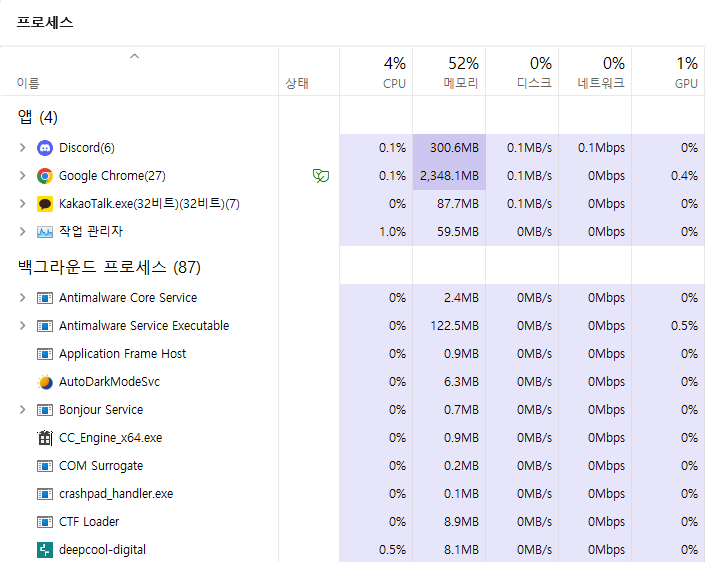The width and height of the screenshot is (706, 562).
Task: Select deepcool-digital process name
Action: point(103,550)
